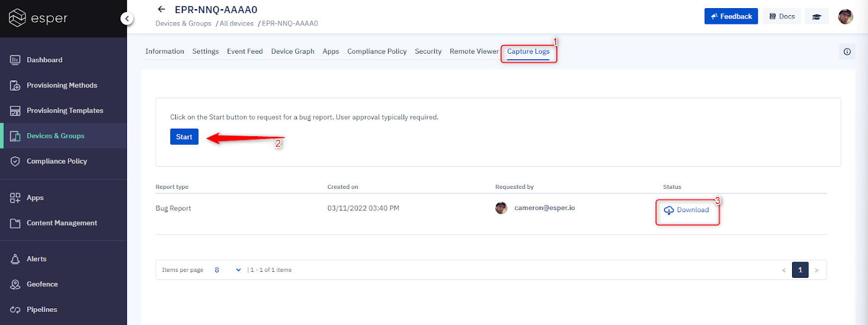Click the Devices & Groups icon
This screenshot has width=868, height=325.
[15, 136]
